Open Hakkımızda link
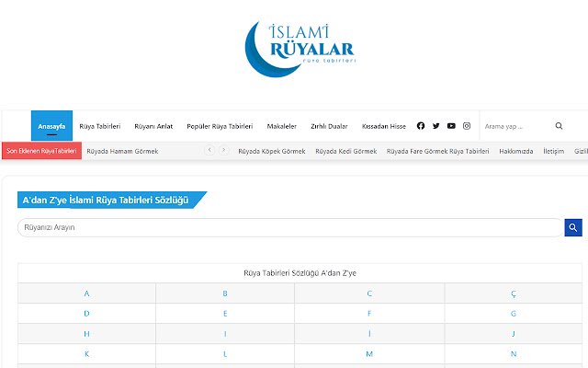Screen dimensions: 588x368 tap(516, 151)
